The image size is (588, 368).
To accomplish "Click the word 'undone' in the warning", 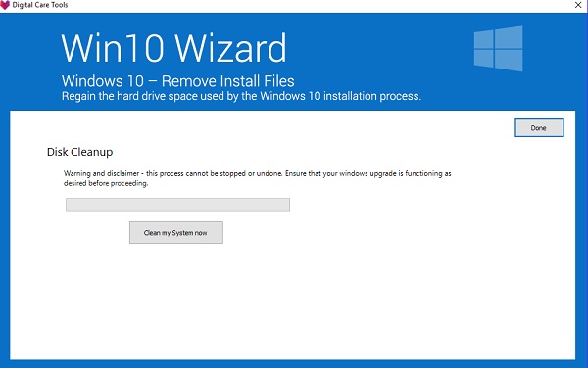I will (x=269, y=173).
